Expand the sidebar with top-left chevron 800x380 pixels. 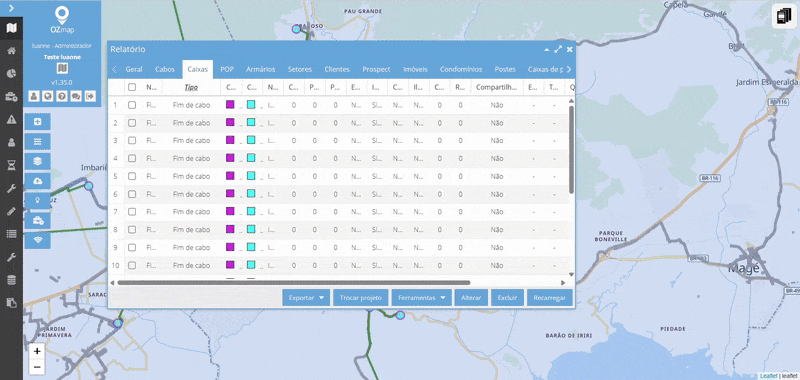click(x=11, y=8)
